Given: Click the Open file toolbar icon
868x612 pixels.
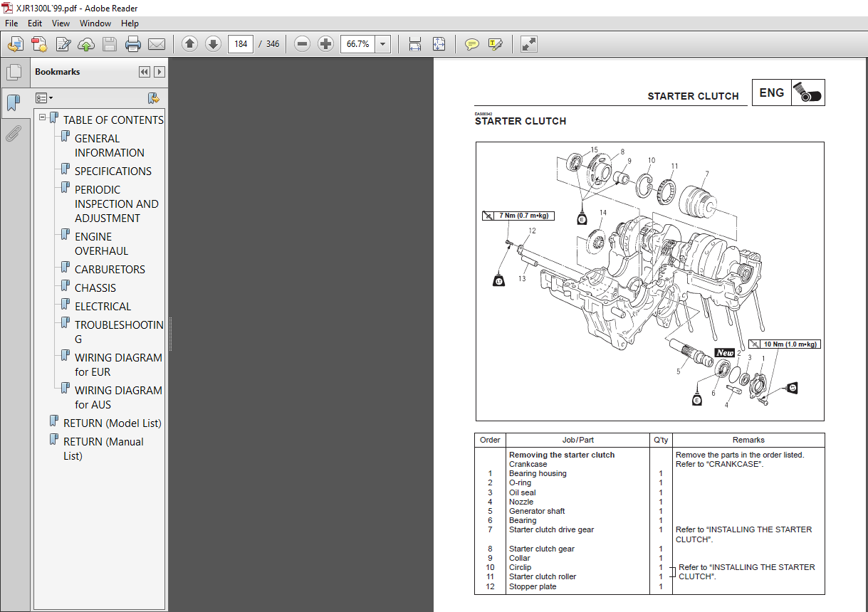Looking at the screenshot, I should pos(15,44).
